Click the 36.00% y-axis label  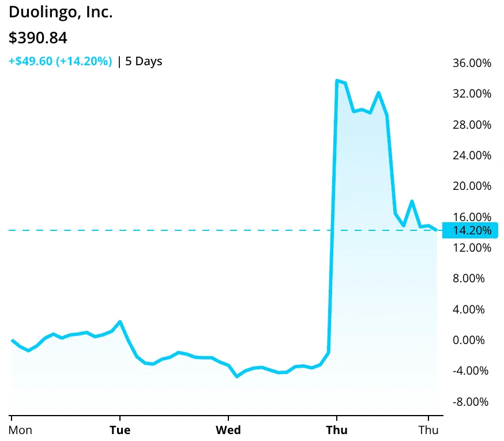tap(472, 63)
